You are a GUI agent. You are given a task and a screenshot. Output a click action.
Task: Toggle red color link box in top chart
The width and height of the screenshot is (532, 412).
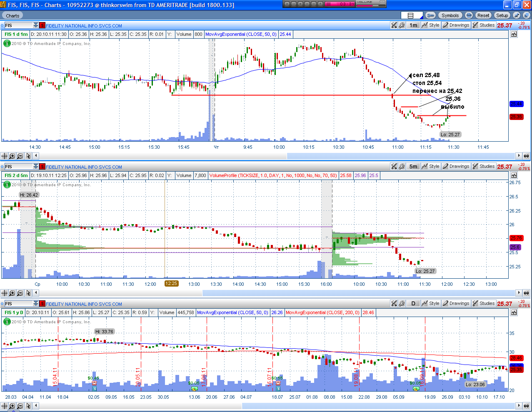[x=42, y=25]
